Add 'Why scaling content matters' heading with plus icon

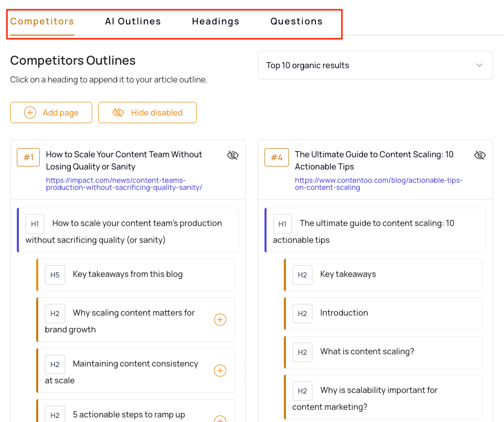tap(220, 320)
